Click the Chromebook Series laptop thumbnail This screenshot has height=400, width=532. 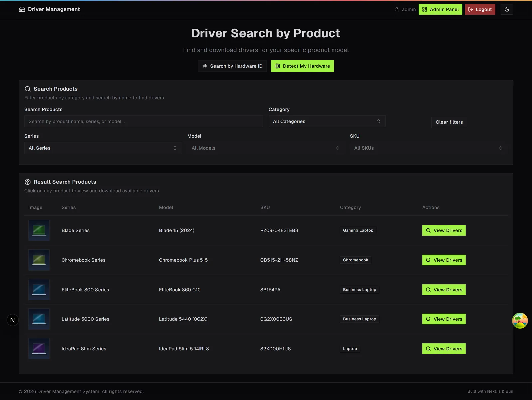pos(39,260)
